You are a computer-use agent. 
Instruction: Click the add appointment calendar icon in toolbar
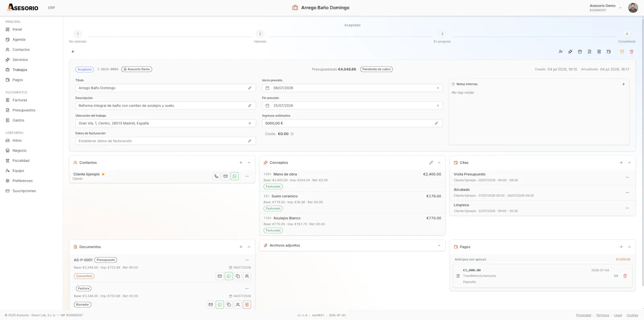(x=580, y=52)
